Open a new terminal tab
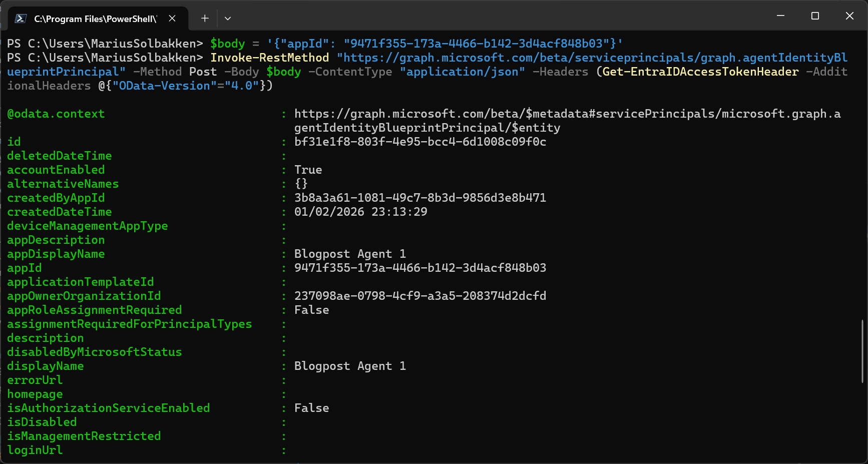The image size is (868, 464). pyautogui.click(x=205, y=19)
